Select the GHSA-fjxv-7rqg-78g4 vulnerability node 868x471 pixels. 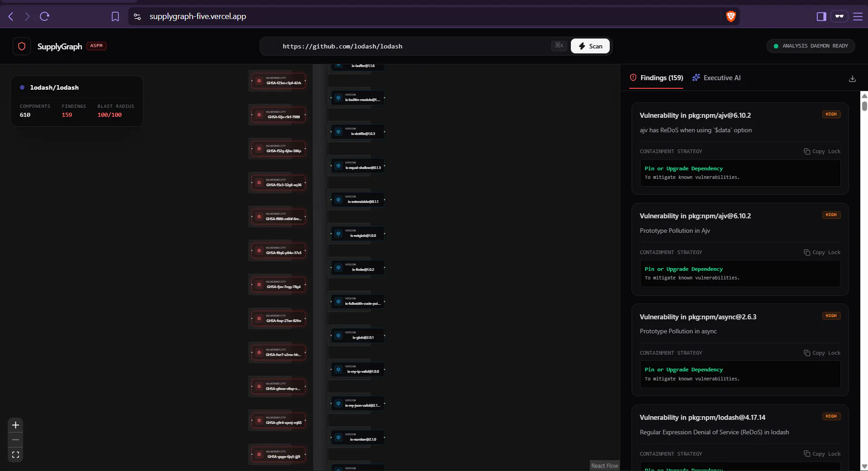pyautogui.click(x=279, y=285)
